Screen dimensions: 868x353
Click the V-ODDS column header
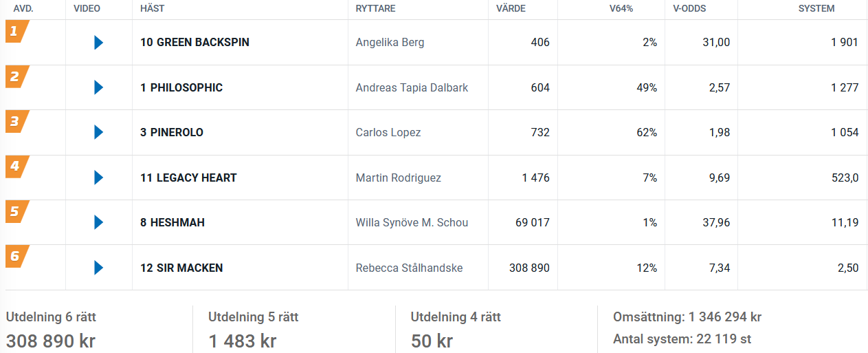(689, 9)
